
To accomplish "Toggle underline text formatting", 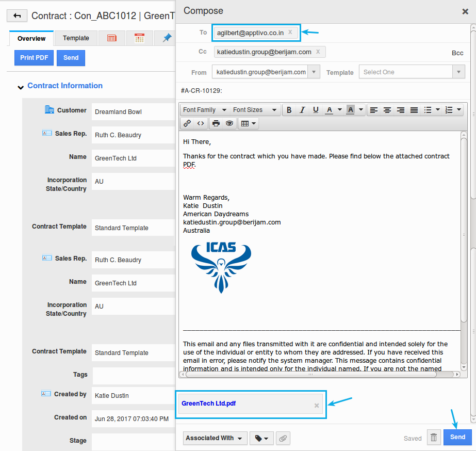I will pyautogui.click(x=316, y=110).
